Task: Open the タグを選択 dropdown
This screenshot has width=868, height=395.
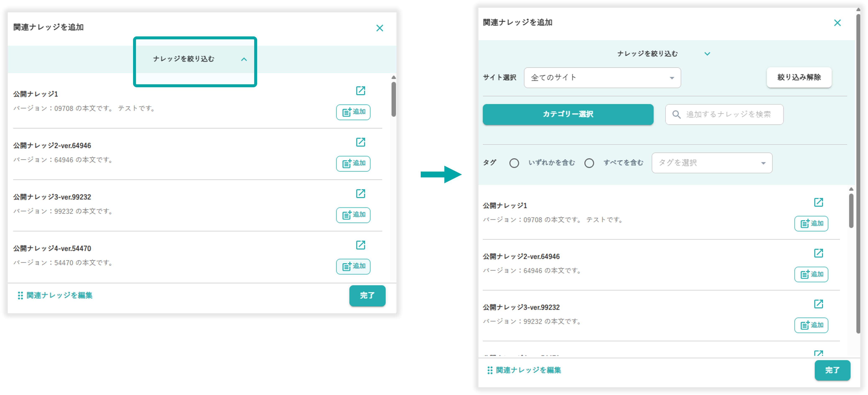Action: click(x=712, y=163)
